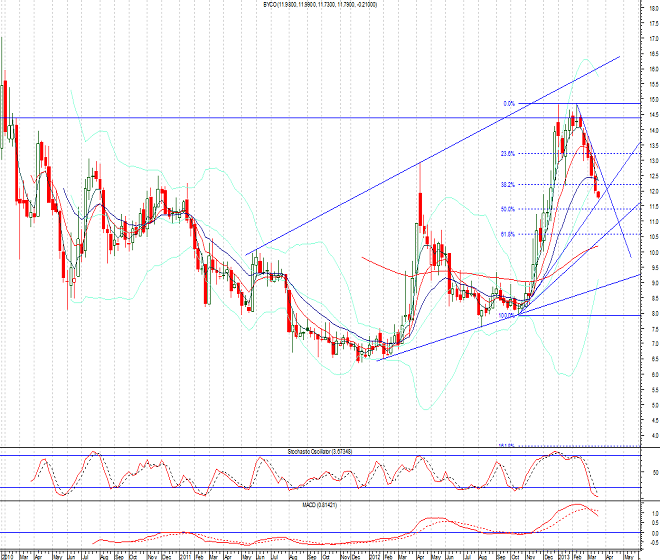Click the 50 level on stochastic axis
Viewport: 660px width, 560px height.
click(x=650, y=475)
